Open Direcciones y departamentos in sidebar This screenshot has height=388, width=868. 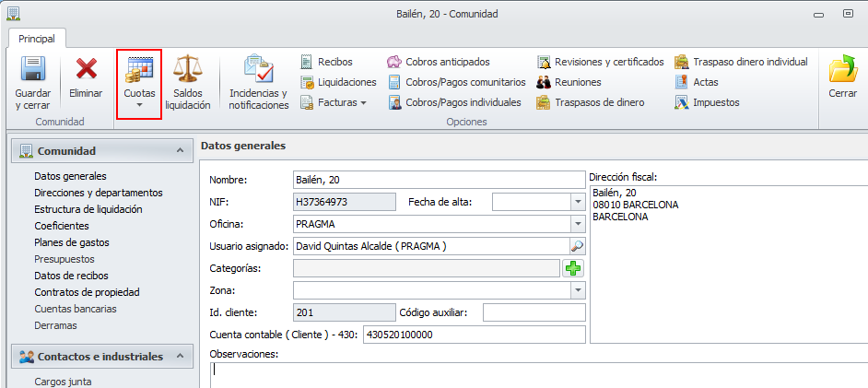coord(98,193)
